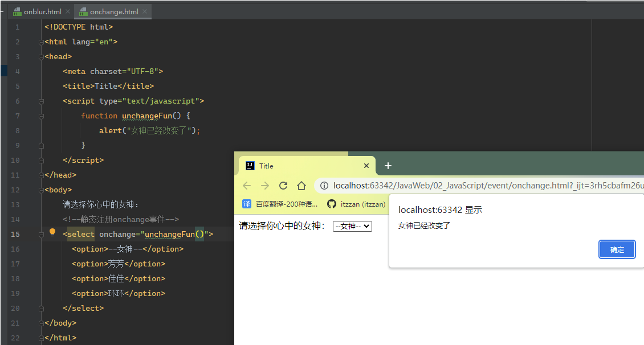The width and height of the screenshot is (644, 345).
Task: Click the 百度翻译 bookmark icon
Action: click(246, 204)
